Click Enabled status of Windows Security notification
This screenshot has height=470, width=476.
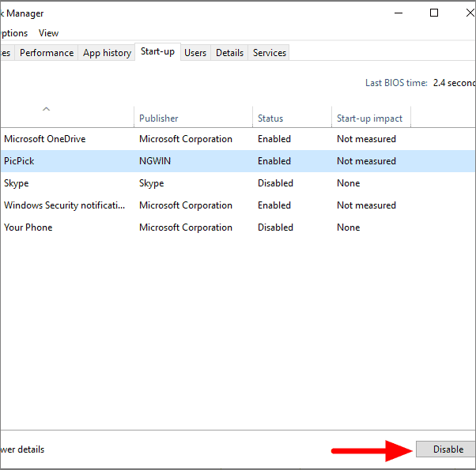pyautogui.click(x=274, y=205)
